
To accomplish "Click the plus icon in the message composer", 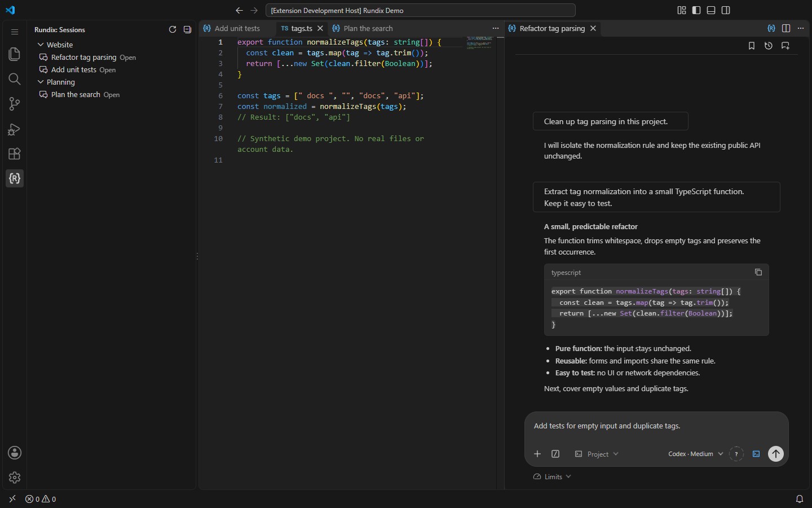I will (537, 454).
